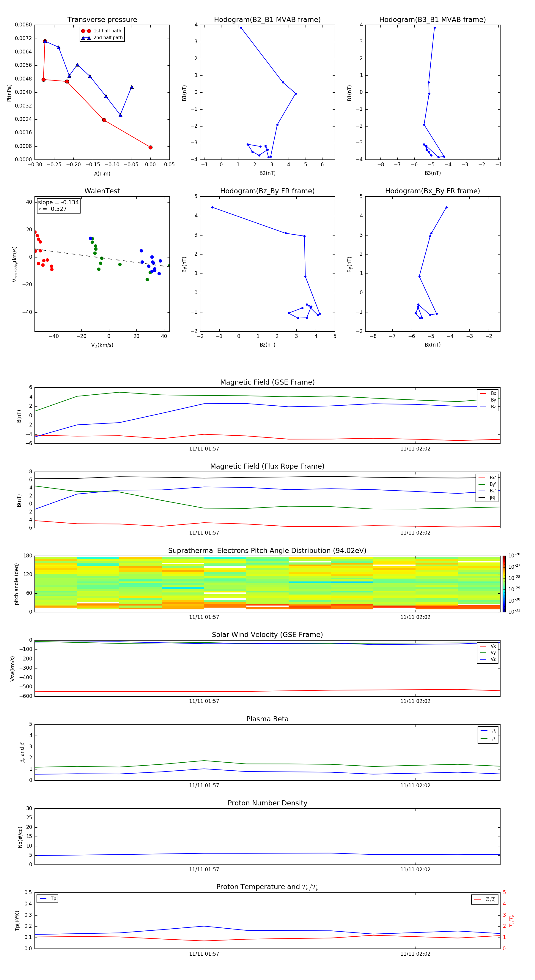535x980 pixels.
Task: Click By legend entry in GSE magnetic field plot
Action: click(488, 400)
